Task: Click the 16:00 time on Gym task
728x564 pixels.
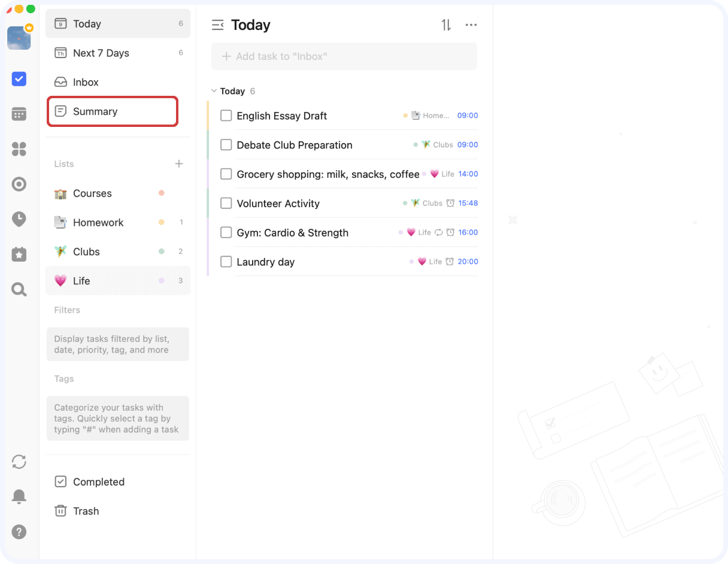Action: click(468, 232)
